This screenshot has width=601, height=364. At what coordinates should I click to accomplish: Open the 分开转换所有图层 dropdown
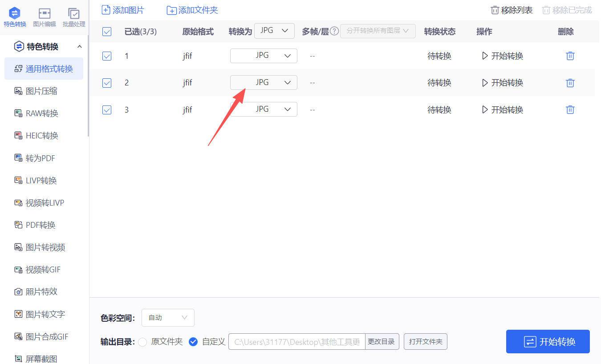378,31
